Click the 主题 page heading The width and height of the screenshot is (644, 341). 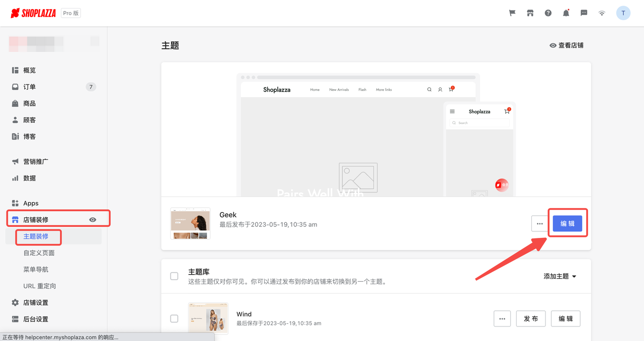170,45
